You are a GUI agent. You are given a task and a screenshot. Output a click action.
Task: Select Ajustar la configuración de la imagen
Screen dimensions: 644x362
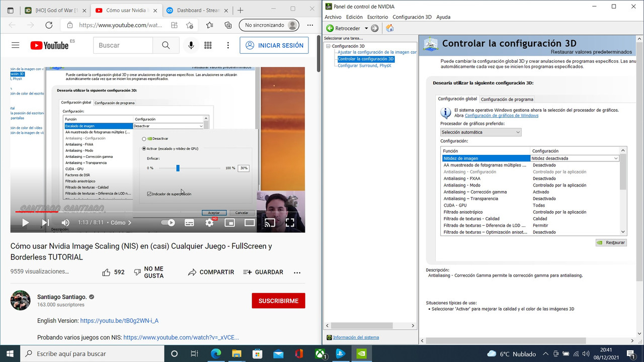click(x=377, y=52)
